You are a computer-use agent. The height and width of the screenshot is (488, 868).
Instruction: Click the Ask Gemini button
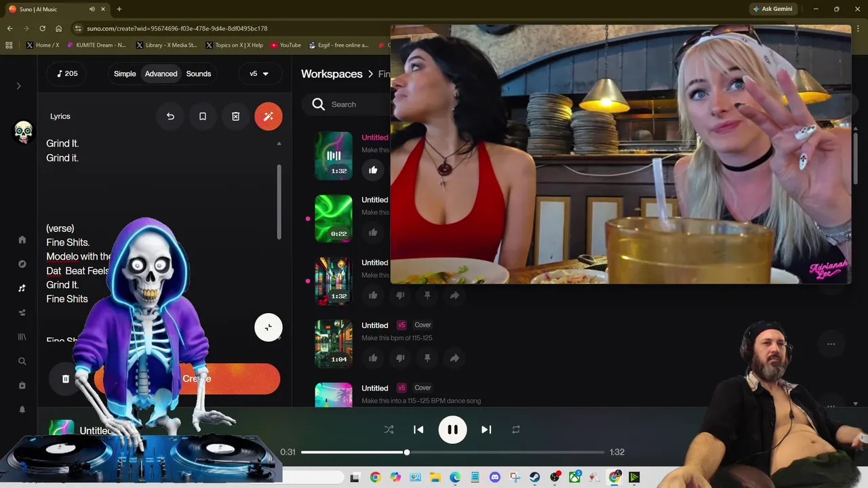(x=772, y=9)
